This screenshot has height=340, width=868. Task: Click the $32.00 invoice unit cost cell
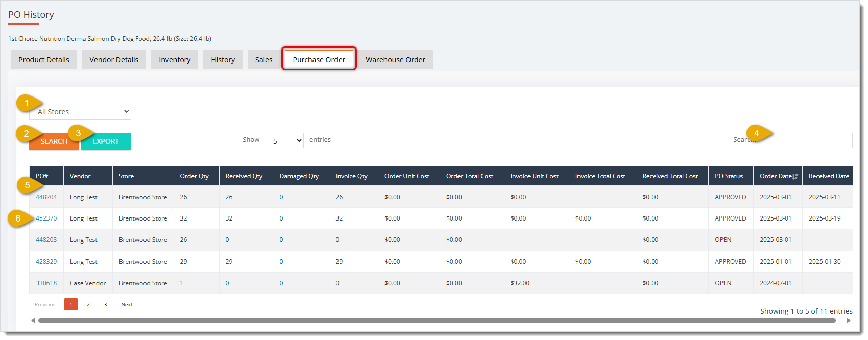[x=537, y=283]
